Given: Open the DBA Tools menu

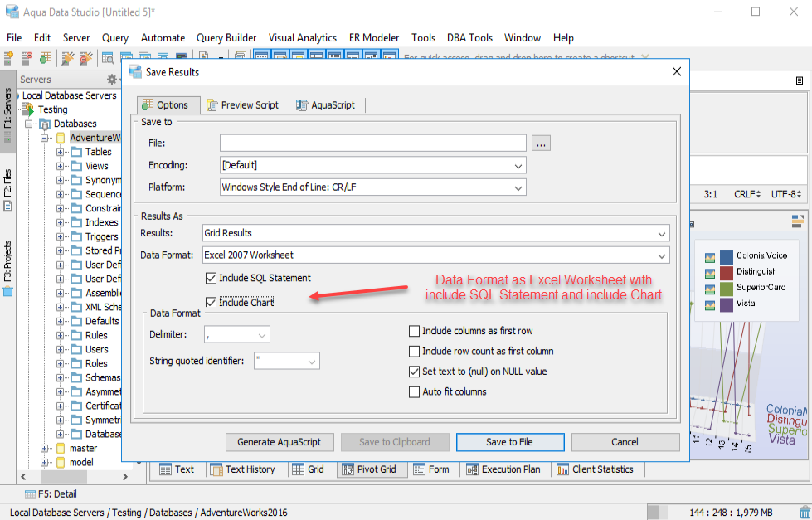Looking at the screenshot, I should [469, 38].
